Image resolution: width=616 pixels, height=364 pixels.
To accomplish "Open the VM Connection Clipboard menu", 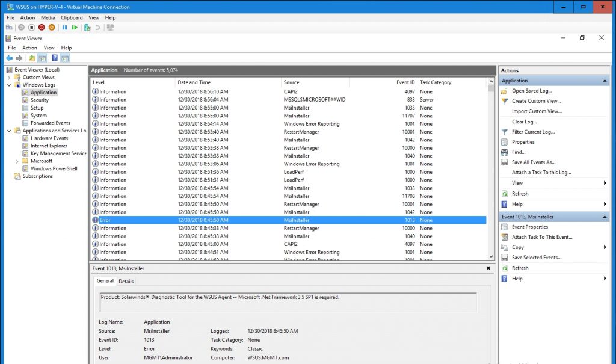I will click(72, 17).
